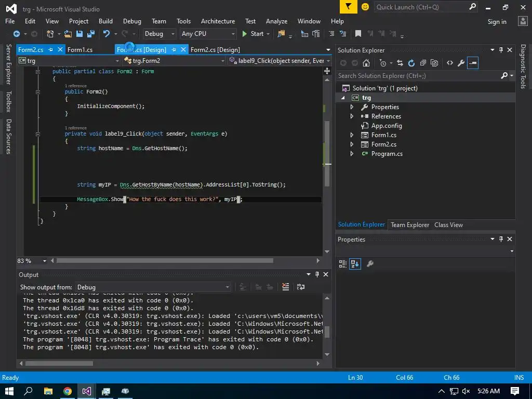
Task: Open Toolbox side tab
Action: pyautogui.click(x=8, y=101)
